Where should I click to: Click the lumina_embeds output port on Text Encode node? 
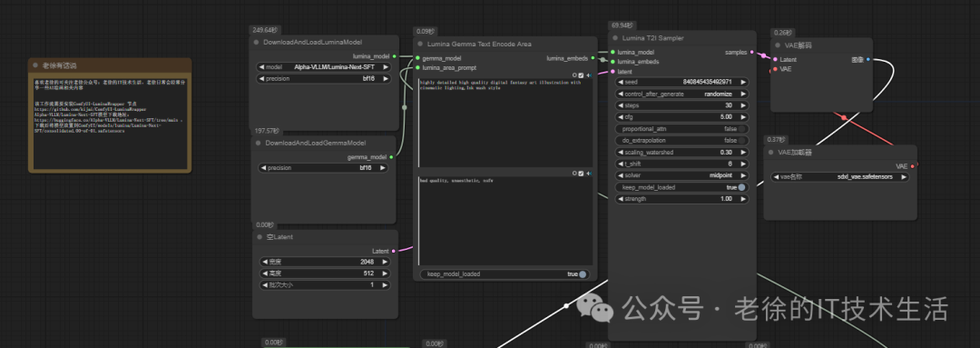pos(593,58)
